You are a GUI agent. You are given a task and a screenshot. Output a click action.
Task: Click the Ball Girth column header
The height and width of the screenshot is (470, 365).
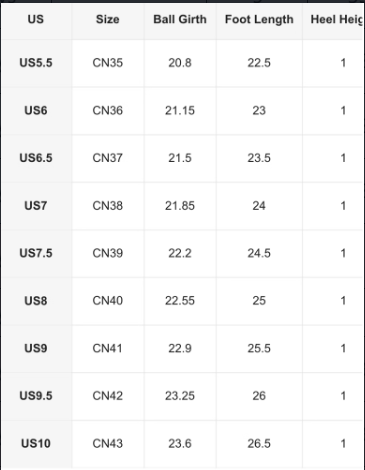pyautogui.click(x=180, y=19)
